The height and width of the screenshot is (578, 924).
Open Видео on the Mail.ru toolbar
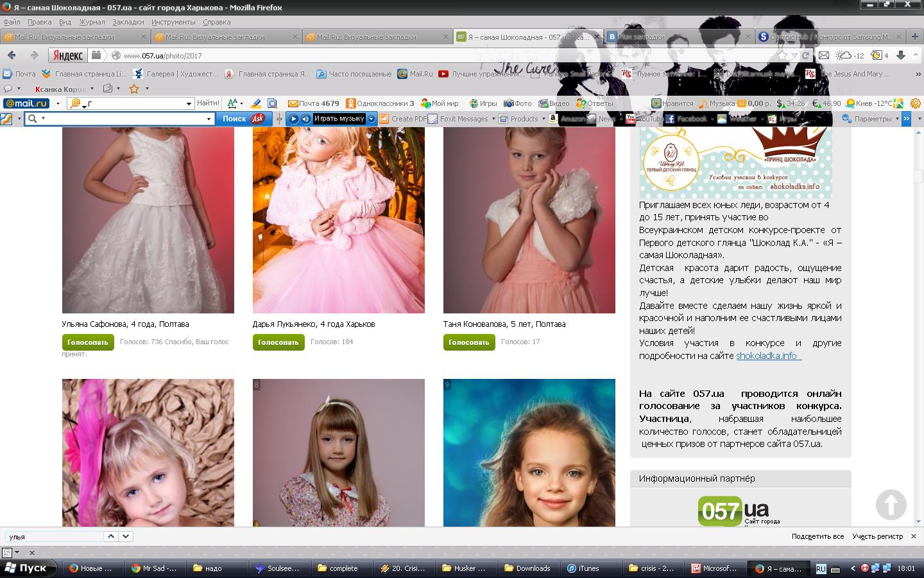pyautogui.click(x=554, y=103)
